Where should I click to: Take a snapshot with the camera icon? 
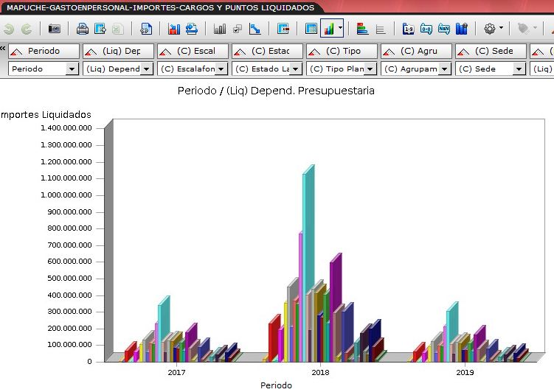click(x=54, y=29)
